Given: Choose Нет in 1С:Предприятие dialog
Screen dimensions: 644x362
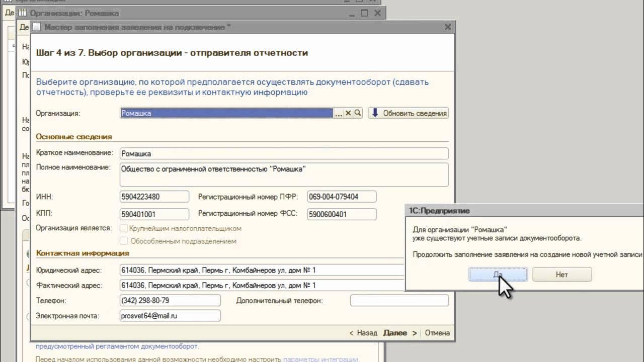Looking at the screenshot, I should tap(562, 275).
